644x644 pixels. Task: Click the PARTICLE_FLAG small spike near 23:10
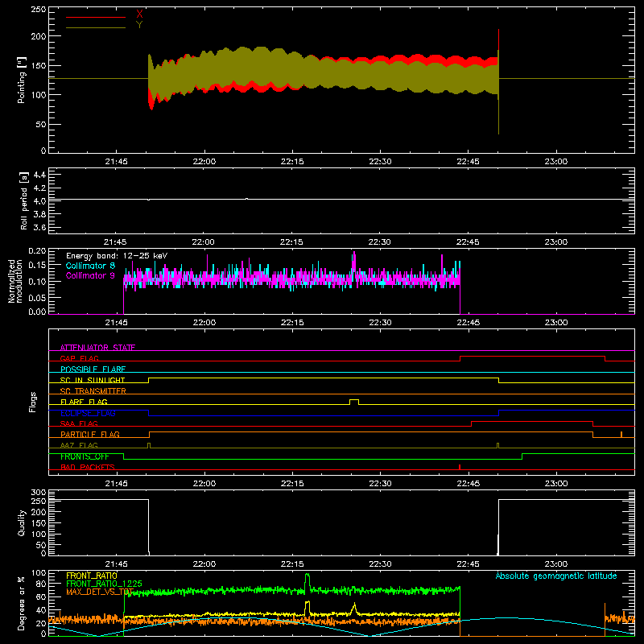pos(621,434)
